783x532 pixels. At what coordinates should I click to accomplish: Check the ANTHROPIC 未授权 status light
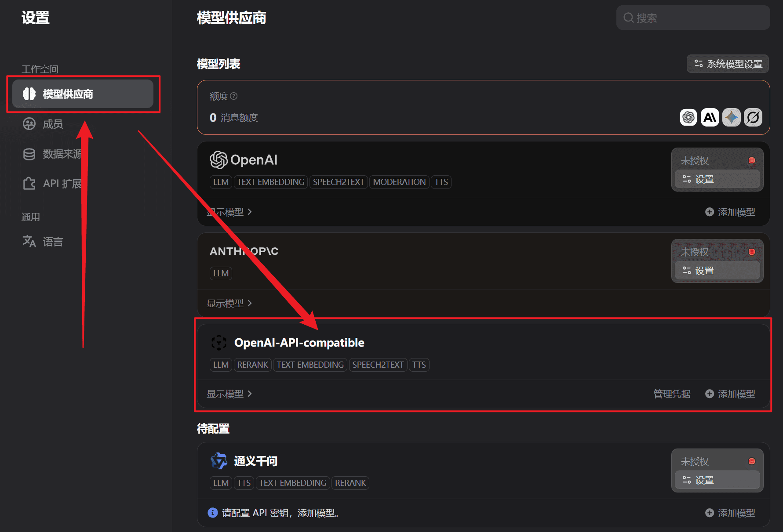click(752, 251)
